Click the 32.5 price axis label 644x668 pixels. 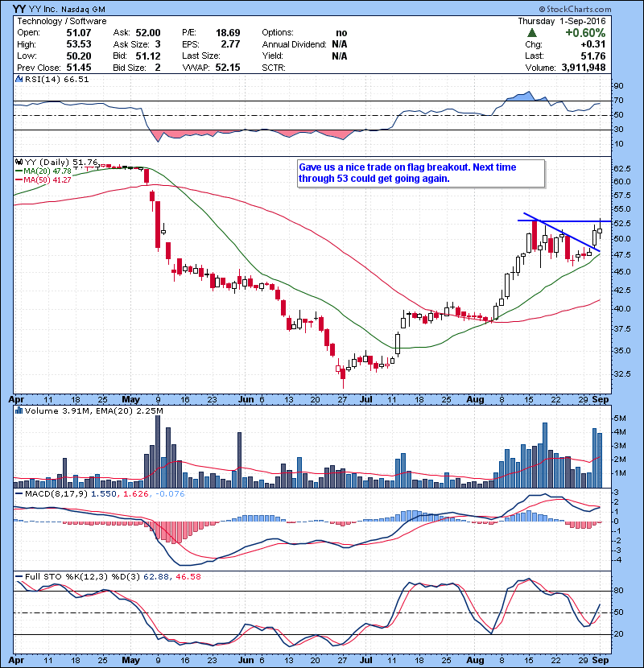click(621, 373)
